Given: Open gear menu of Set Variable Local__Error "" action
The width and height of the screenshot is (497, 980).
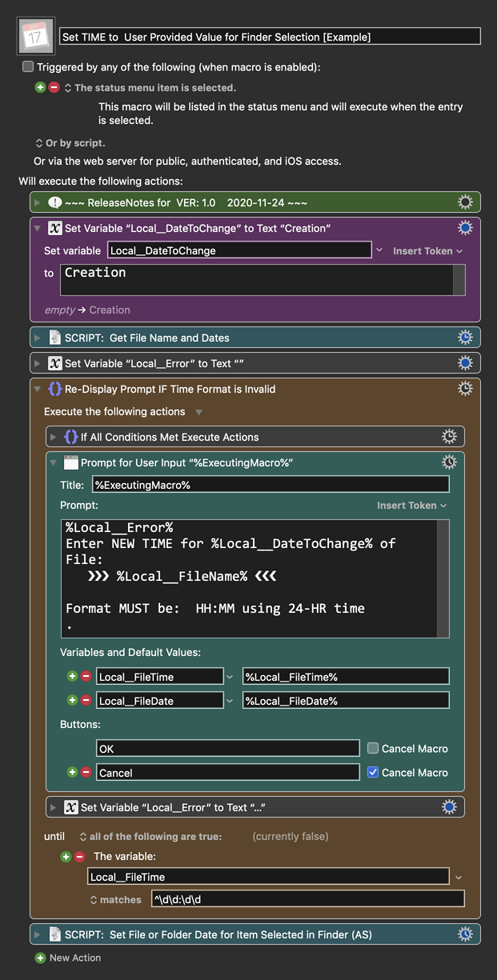Looking at the screenshot, I should click(464, 363).
